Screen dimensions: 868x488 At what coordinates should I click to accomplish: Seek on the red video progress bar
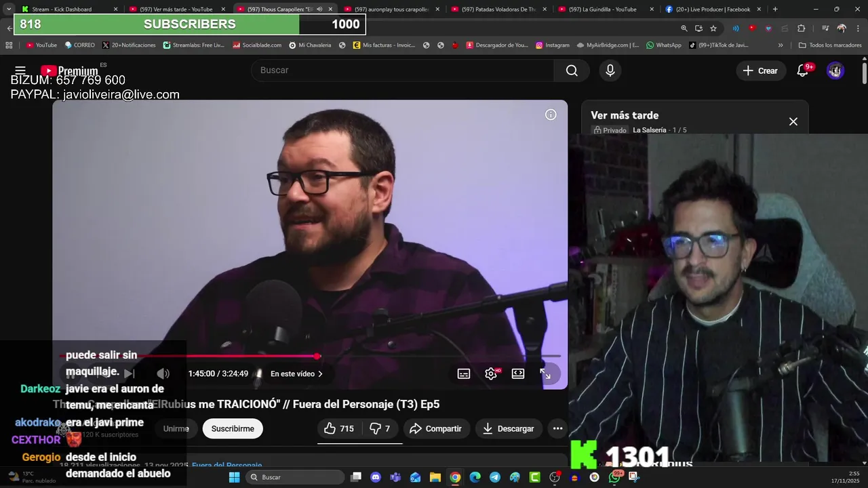(311, 355)
